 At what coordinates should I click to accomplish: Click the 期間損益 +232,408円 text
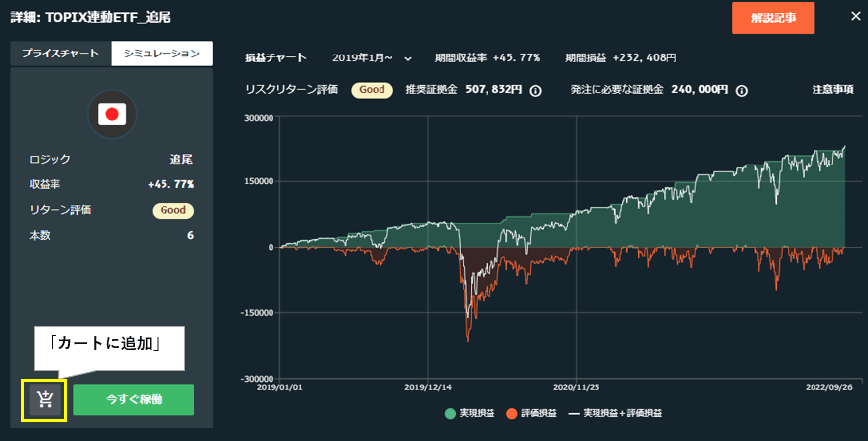(x=620, y=57)
